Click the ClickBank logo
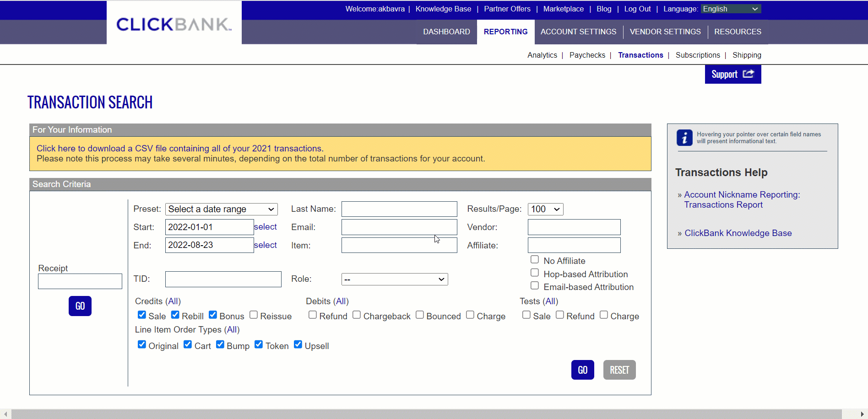Image resolution: width=868 pixels, height=419 pixels. [x=174, y=24]
